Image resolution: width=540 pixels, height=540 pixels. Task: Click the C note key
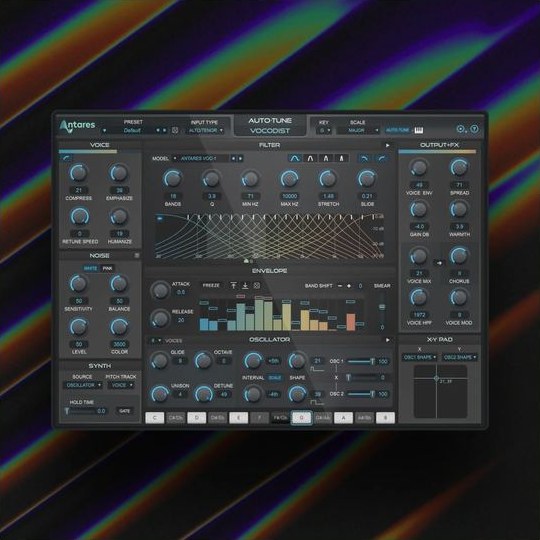coord(155,418)
